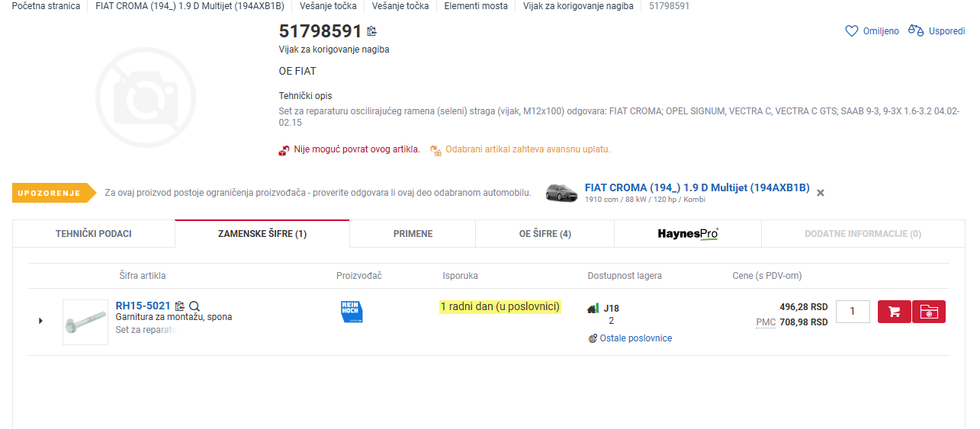Add RH15-5021 to shopping cart
Image resolution: width=980 pixels, height=429 pixels.
[x=895, y=312]
